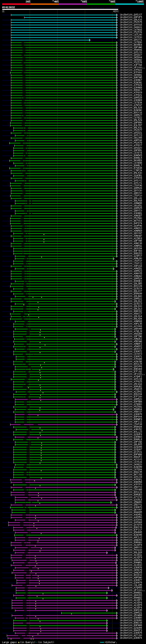
Task: Open hit UniRef100_Q9LKI6
Action: click(x=131, y=20)
